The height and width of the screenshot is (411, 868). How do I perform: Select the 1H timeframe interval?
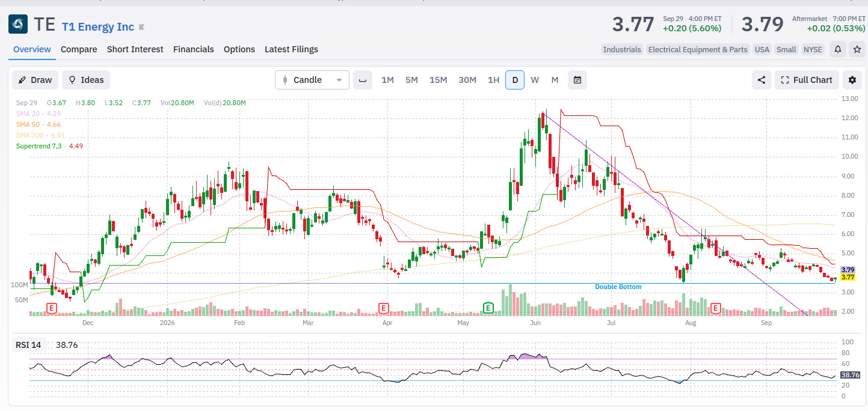(493, 80)
